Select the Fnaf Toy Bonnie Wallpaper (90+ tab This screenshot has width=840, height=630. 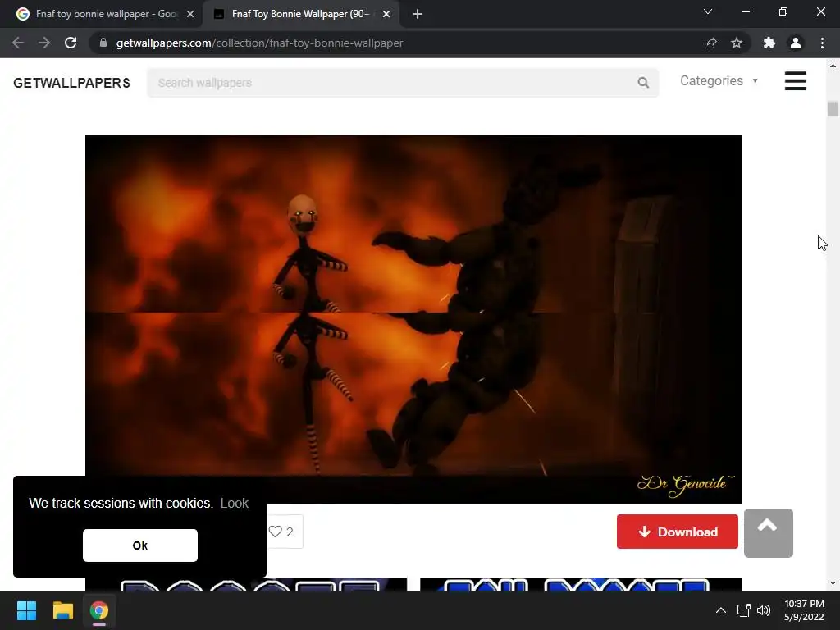300,14
